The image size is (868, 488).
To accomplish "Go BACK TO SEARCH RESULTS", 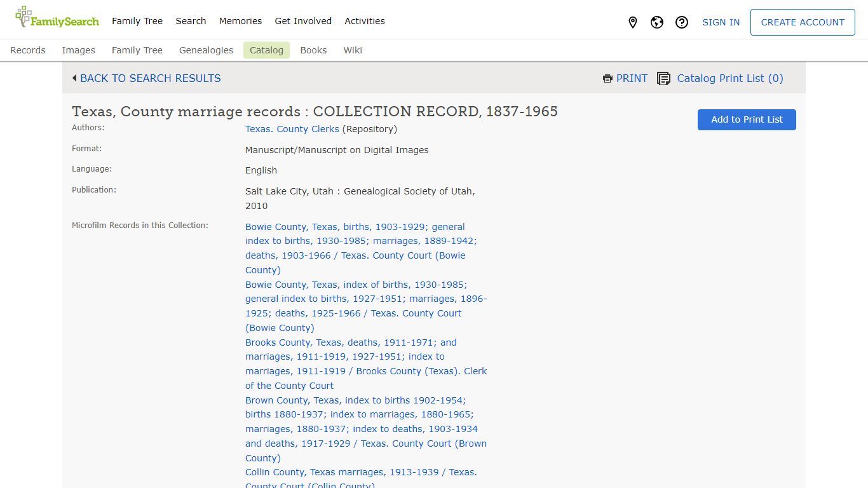I will (151, 78).
